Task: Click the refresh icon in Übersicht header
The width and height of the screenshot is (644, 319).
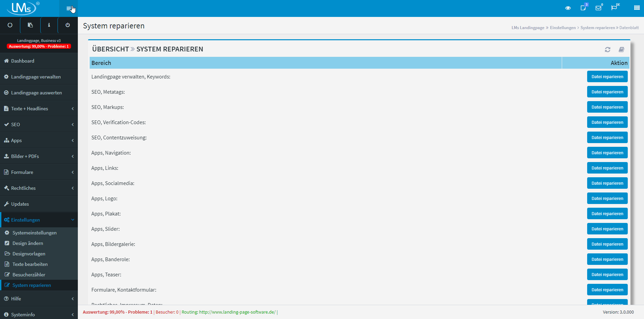Action: point(607,49)
